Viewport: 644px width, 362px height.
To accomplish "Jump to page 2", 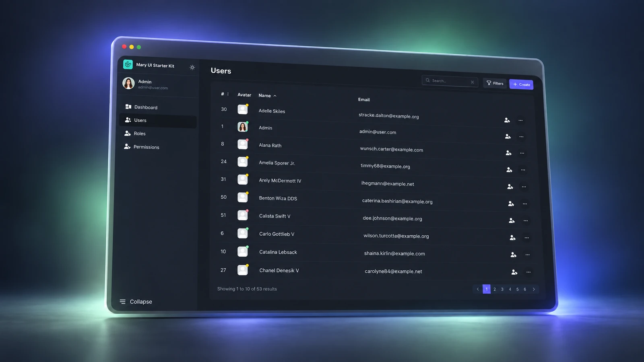I will (495, 289).
